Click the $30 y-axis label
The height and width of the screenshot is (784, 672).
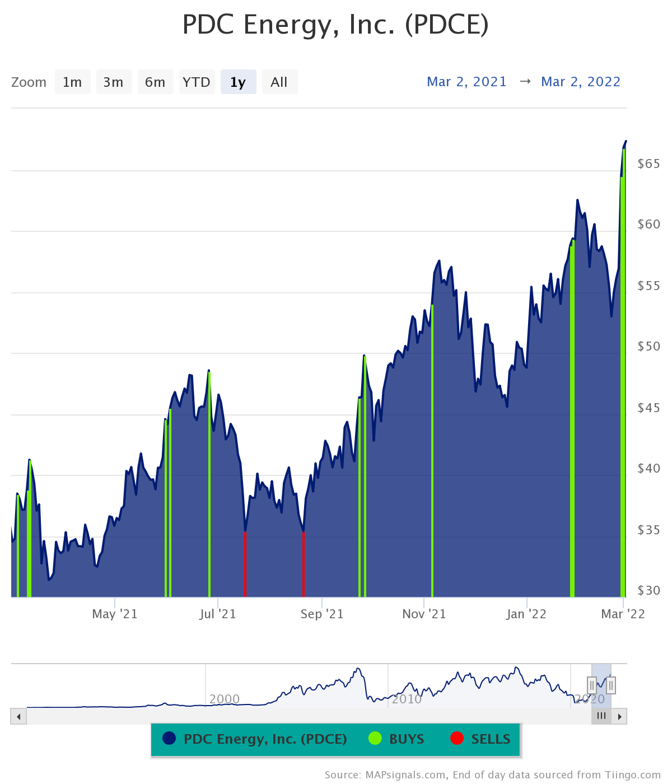[x=649, y=590]
